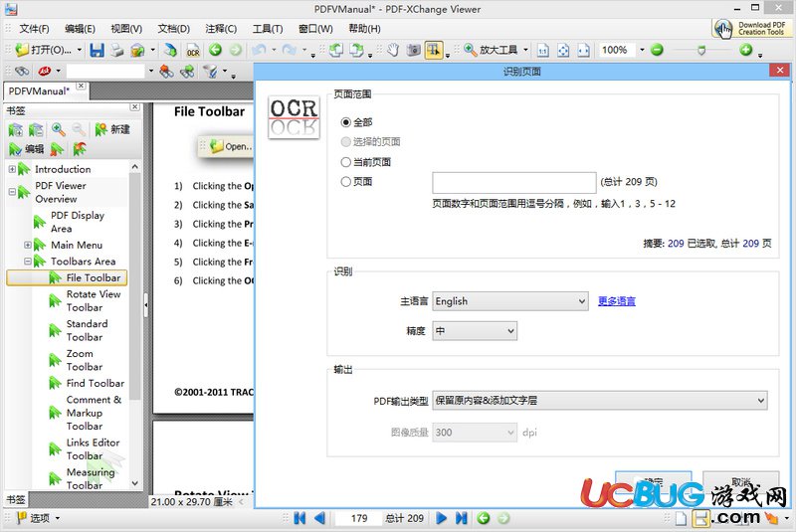Open the Open file dropdown arrow

80,50
